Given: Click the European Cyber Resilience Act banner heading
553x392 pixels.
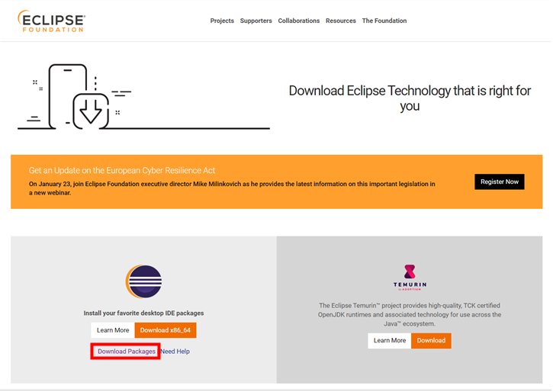Looking at the screenshot, I should click(122, 170).
